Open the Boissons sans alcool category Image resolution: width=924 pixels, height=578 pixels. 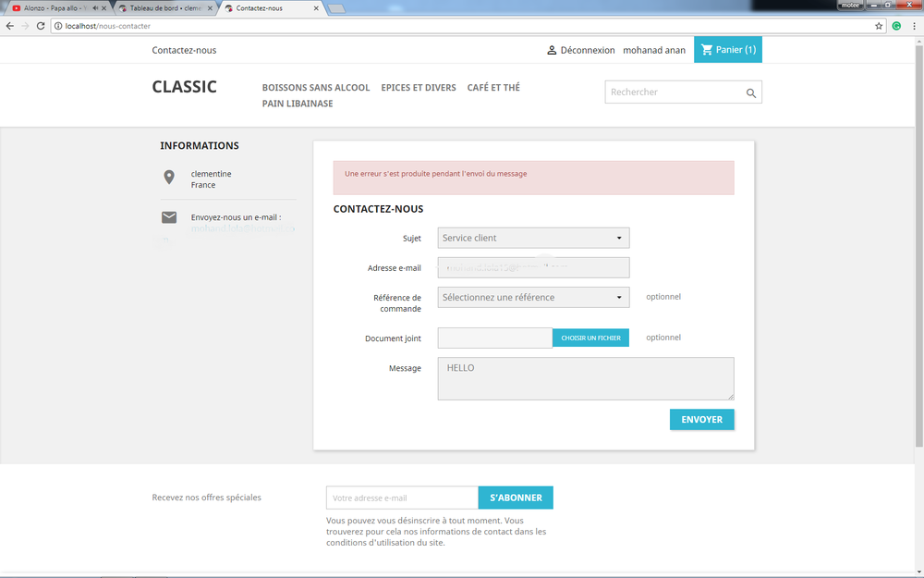[x=316, y=87]
